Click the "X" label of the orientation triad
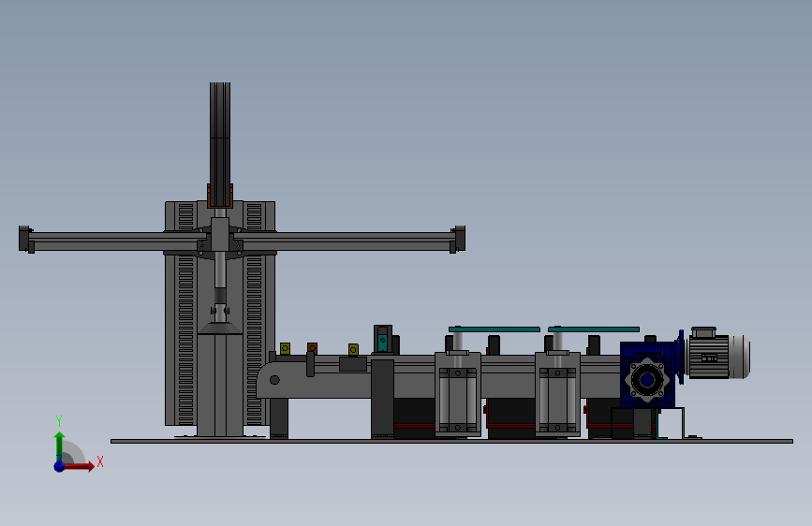The width and height of the screenshot is (812, 526). coord(100,461)
